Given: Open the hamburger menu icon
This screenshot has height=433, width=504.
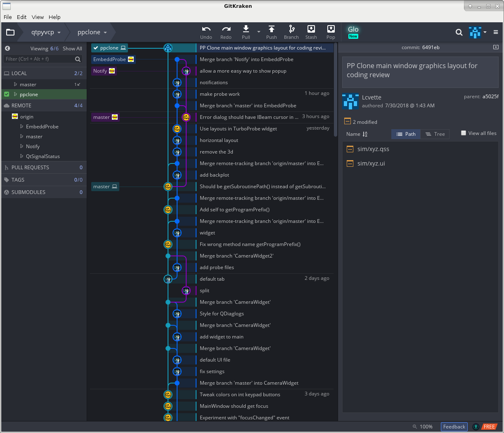Looking at the screenshot, I should tap(496, 32).
